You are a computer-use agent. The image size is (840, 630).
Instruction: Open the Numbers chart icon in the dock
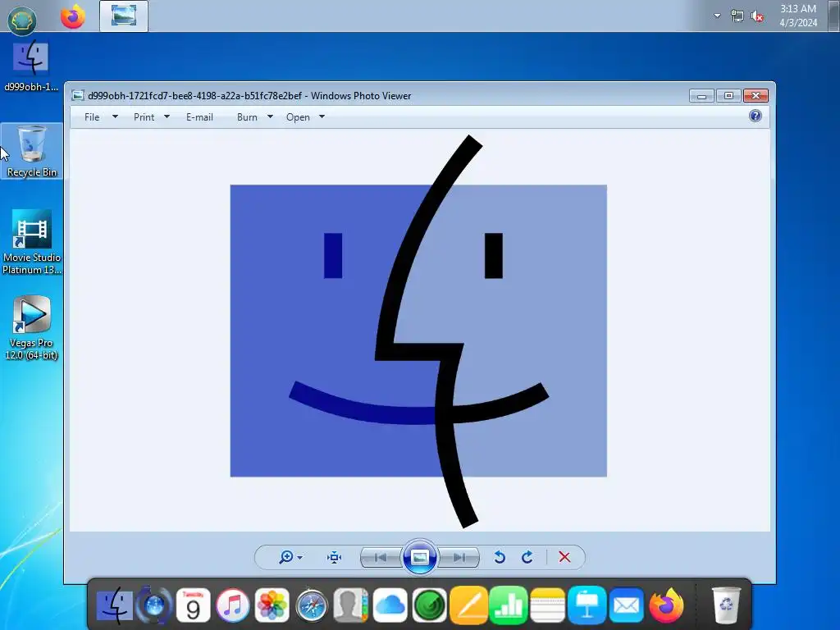pyautogui.click(x=508, y=605)
